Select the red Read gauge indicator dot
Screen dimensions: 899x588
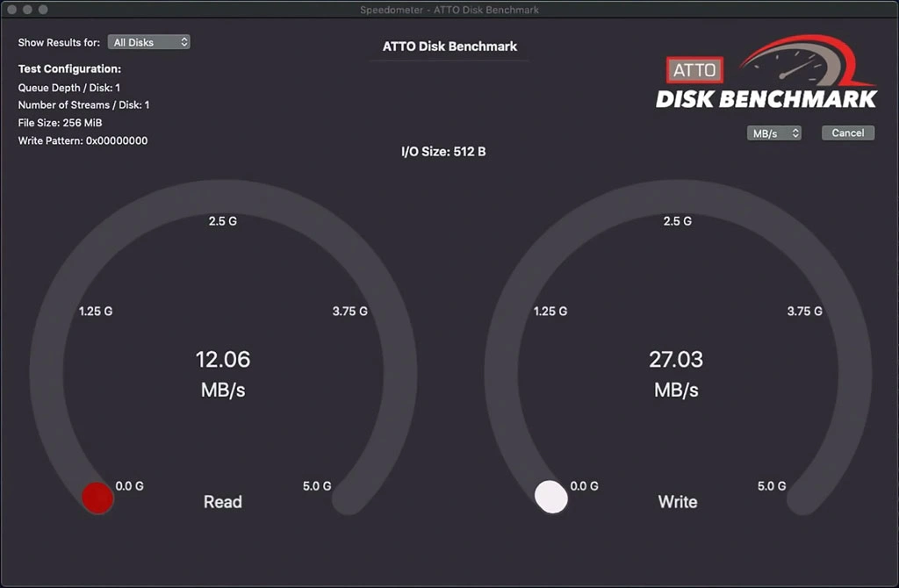(x=97, y=498)
